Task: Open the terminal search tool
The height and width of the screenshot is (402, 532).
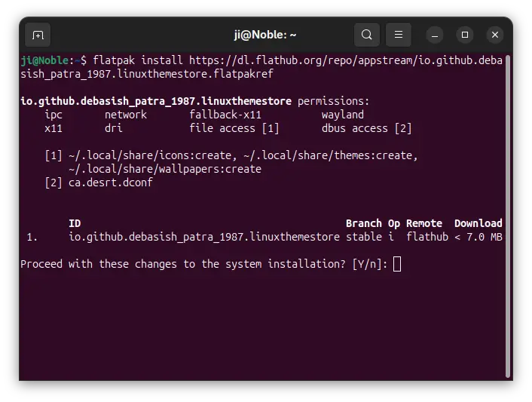Action: tap(367, 35)
